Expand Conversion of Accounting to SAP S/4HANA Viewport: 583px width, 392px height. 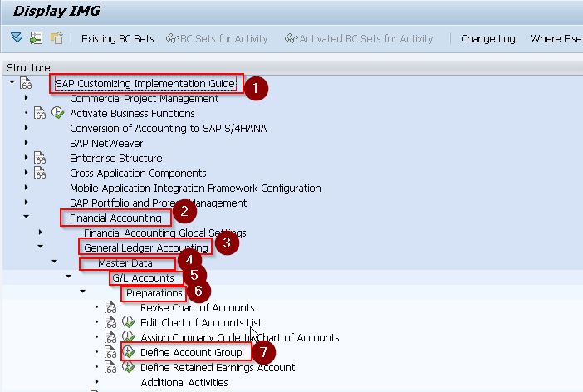(x=26, y=128)
